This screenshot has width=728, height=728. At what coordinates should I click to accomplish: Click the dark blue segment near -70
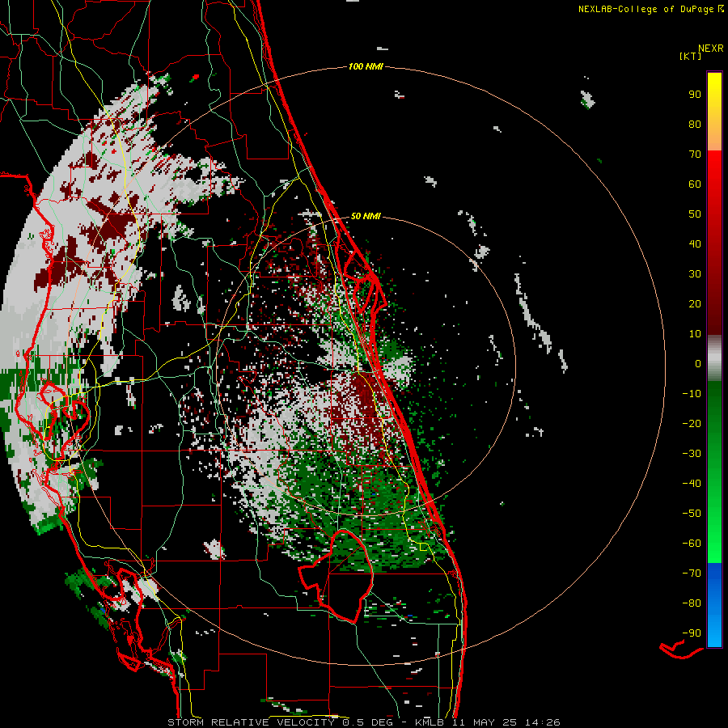[x=714, y=572]
